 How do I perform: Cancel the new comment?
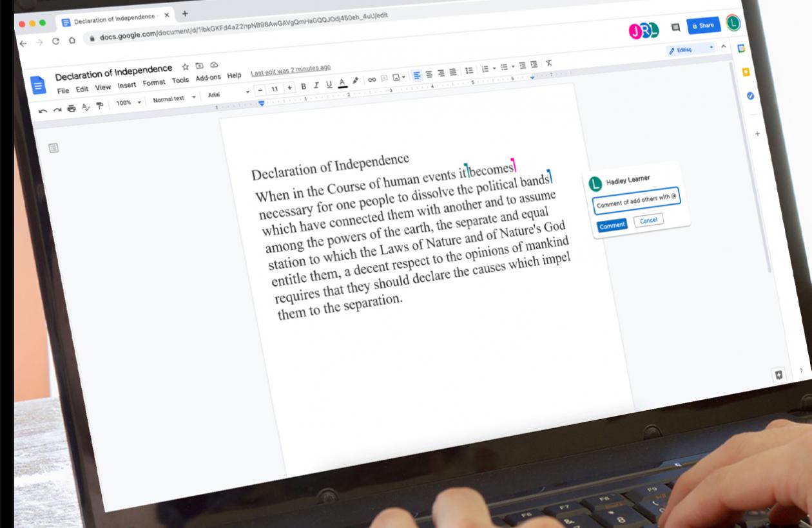click(x=648, y=220)
